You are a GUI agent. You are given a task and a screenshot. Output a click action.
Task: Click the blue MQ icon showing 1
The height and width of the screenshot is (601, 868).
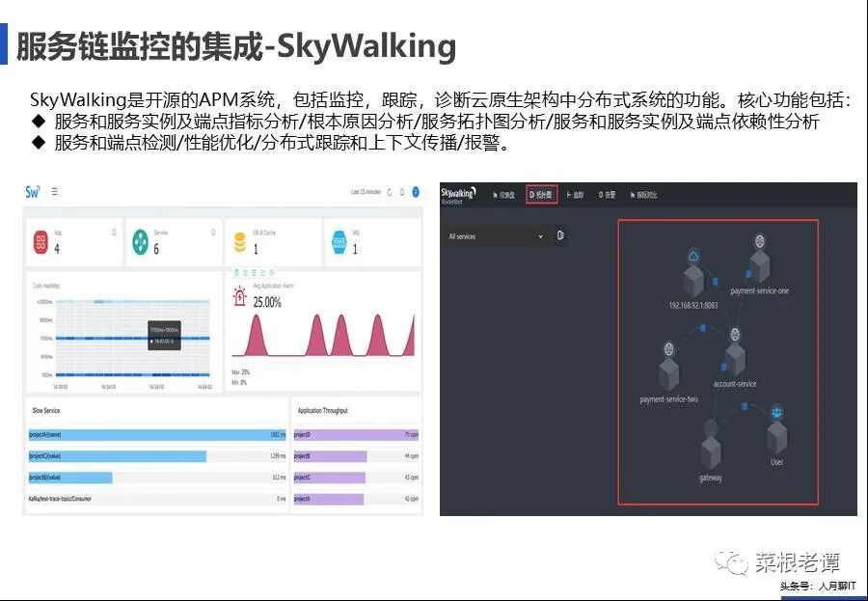[x=339, y=242]
